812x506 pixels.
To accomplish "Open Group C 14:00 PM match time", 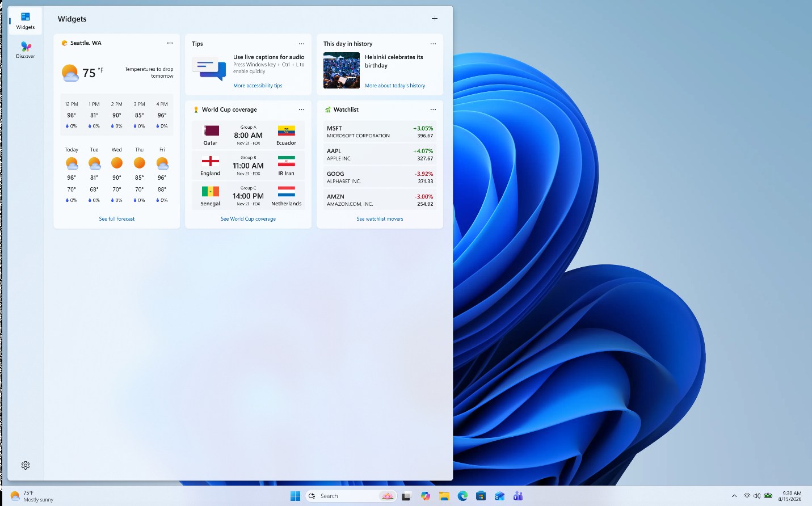I will point(249,196).
